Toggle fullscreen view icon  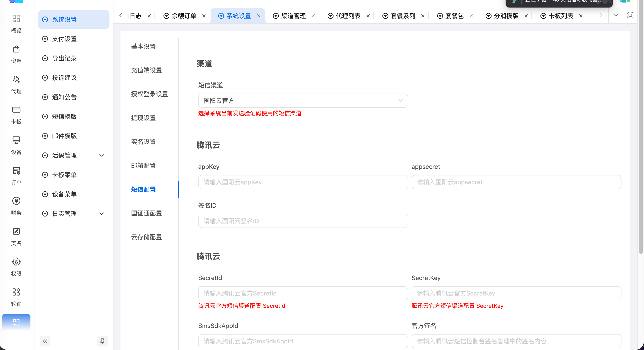(630, 15)
